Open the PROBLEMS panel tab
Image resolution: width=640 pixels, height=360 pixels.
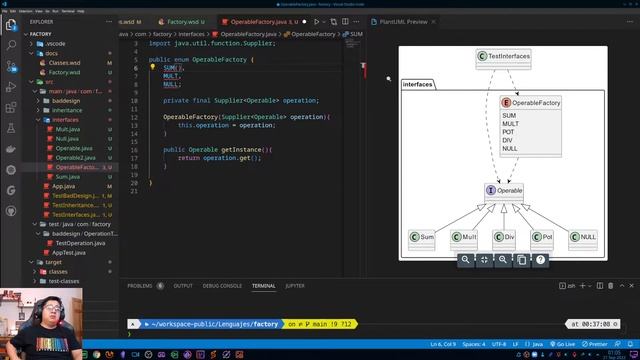pyautogui.click(x=140, y=286)
